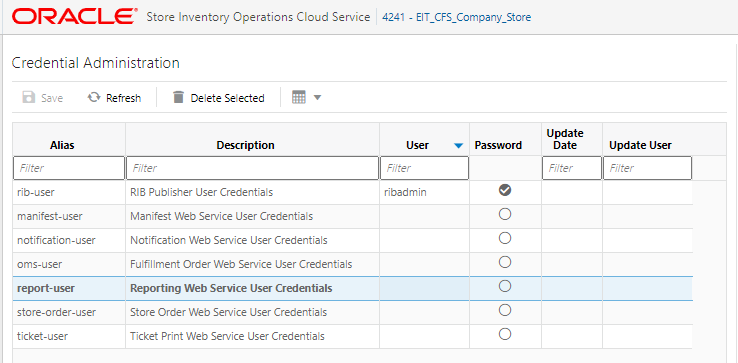
Task: Click the Delete Selected trash can icon
Action: 178,97
